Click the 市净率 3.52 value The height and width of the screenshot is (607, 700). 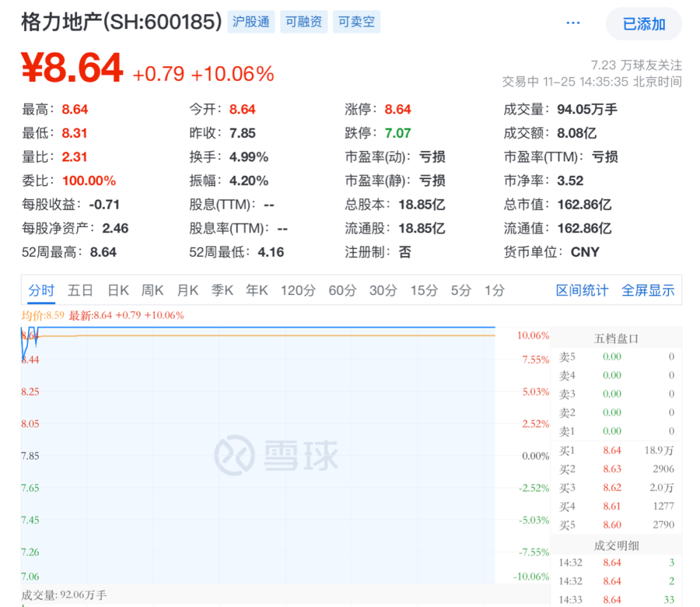click(570, 180)
